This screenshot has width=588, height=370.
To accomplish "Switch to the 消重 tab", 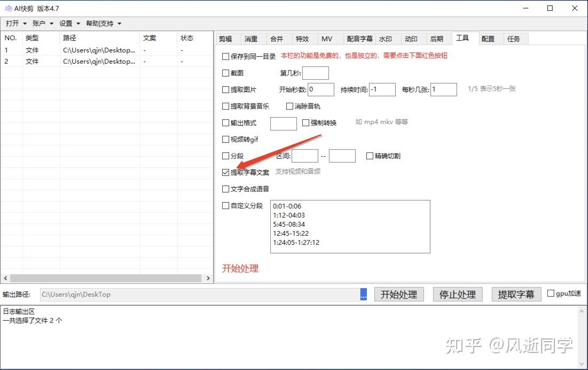I will pos(252,38).
